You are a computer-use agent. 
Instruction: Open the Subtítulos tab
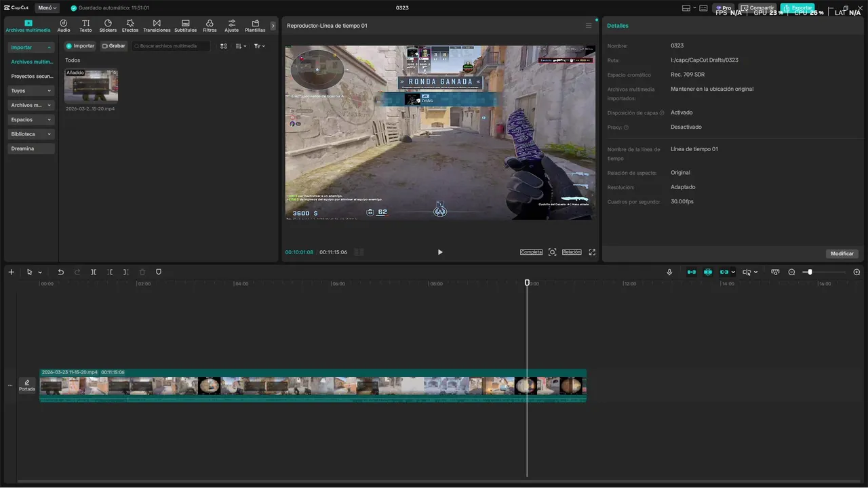(x=185, y=26)
